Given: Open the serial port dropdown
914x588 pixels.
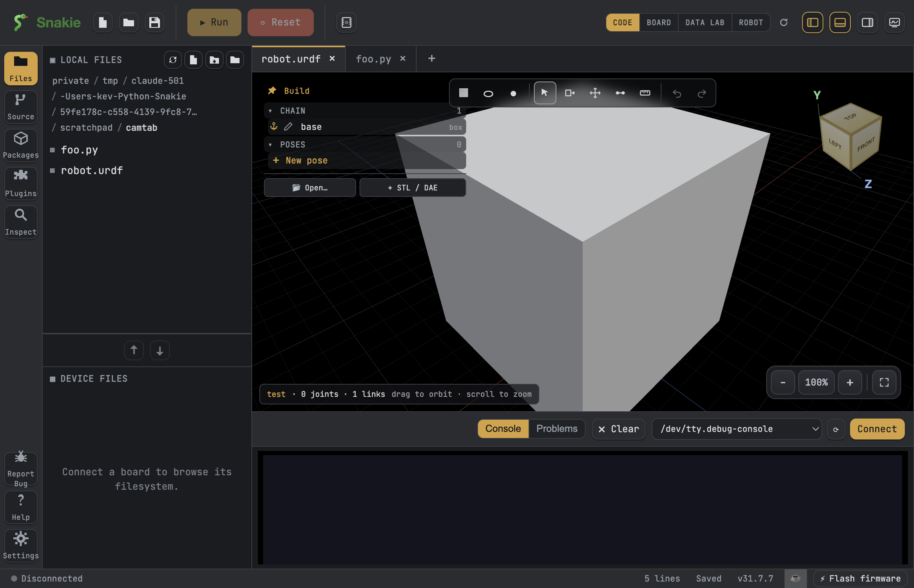Looking at the screenshot, I should (x=737, y=429).
